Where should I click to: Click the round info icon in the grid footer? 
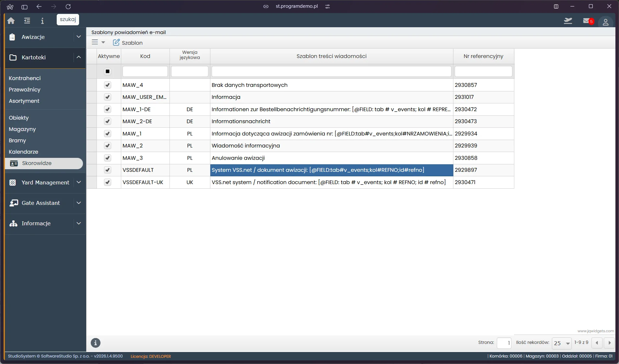(x=95, y=343)
